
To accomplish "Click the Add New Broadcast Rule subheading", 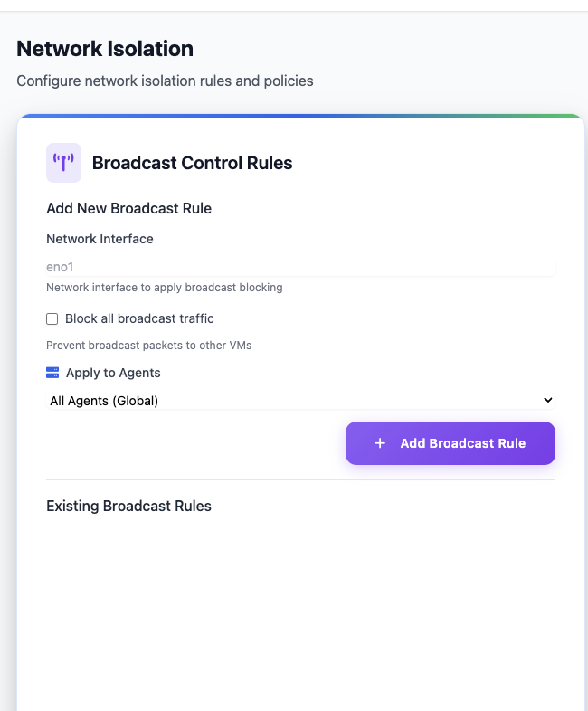I will (x=128, y=208).
